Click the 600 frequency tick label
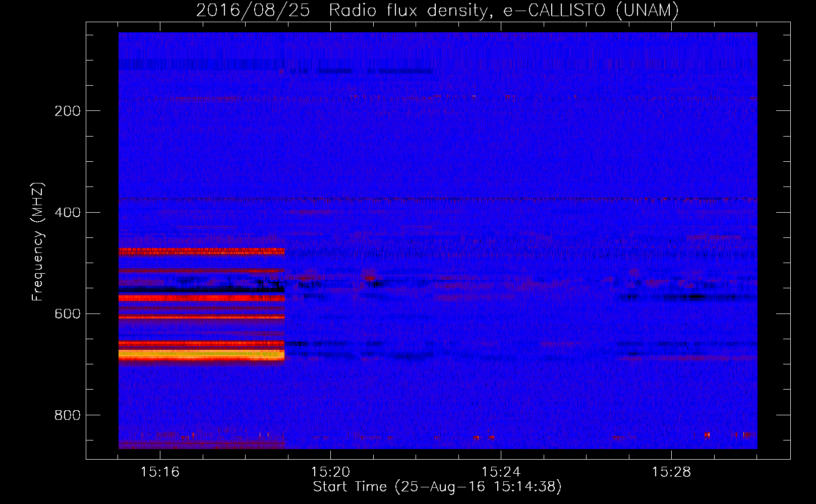 [x=68, y=313]
